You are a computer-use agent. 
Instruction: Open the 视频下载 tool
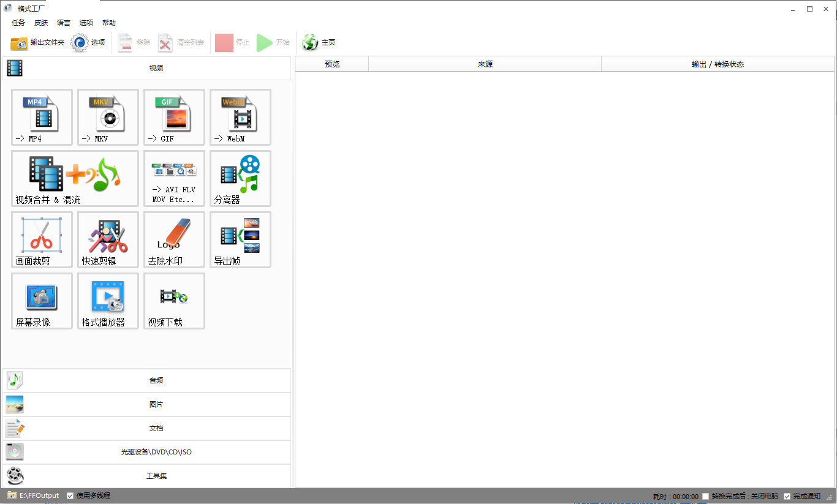[x=174, y=301]
